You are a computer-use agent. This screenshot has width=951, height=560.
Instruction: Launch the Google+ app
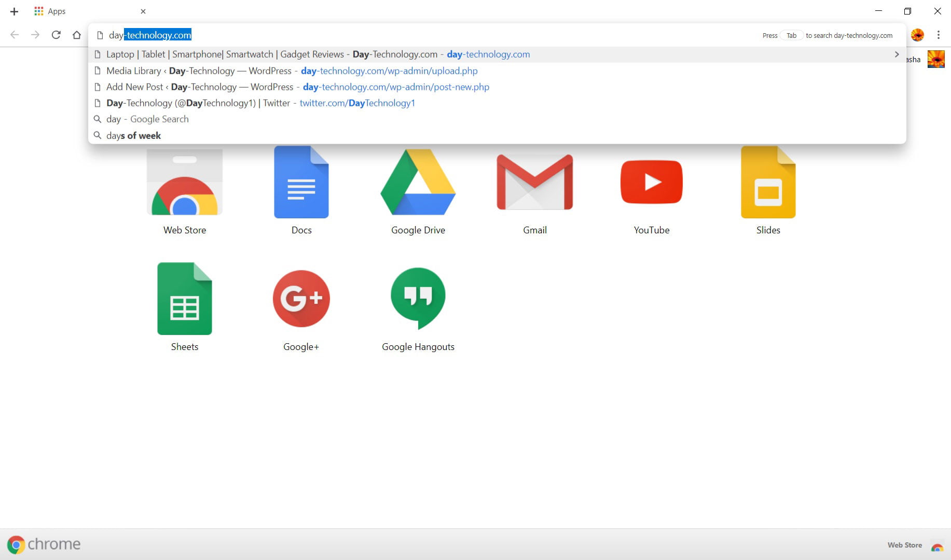pyautogui.click(x=301, y=299)
